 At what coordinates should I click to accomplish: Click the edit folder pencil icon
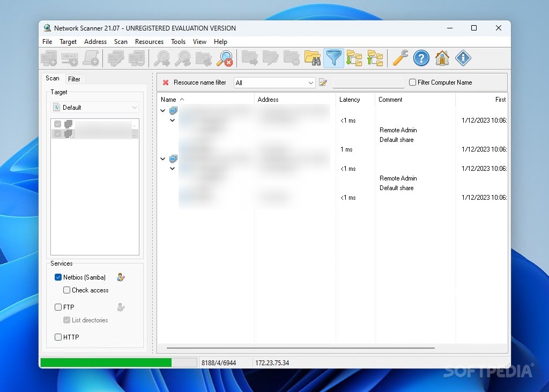(271, 58)
